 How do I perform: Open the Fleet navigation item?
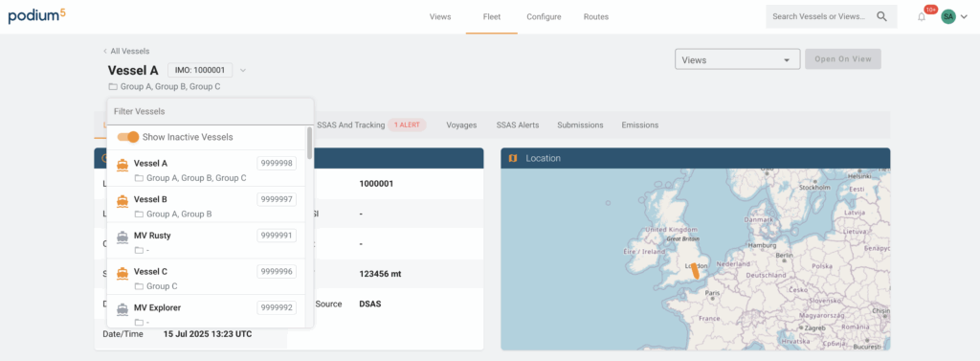click(x=491, y=17)
